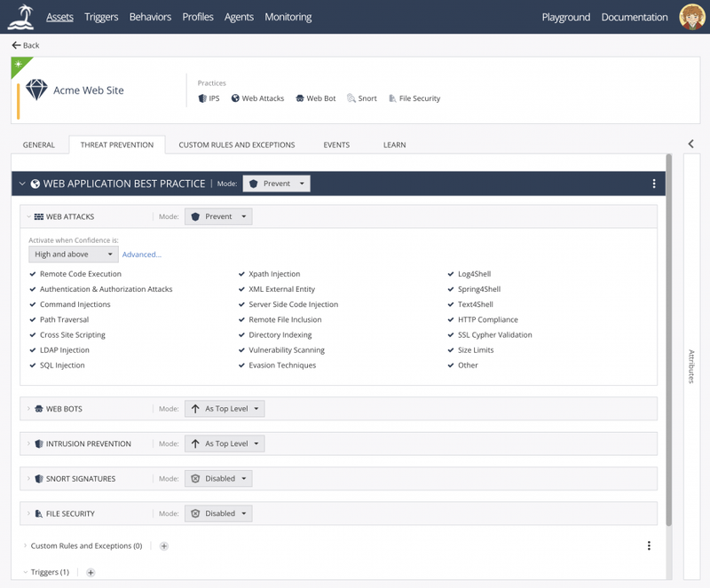Toggle Remote File Inclusion checkmark
This screenshot has width=710, height=588.
pyautogui.click(x=241, y=319)
